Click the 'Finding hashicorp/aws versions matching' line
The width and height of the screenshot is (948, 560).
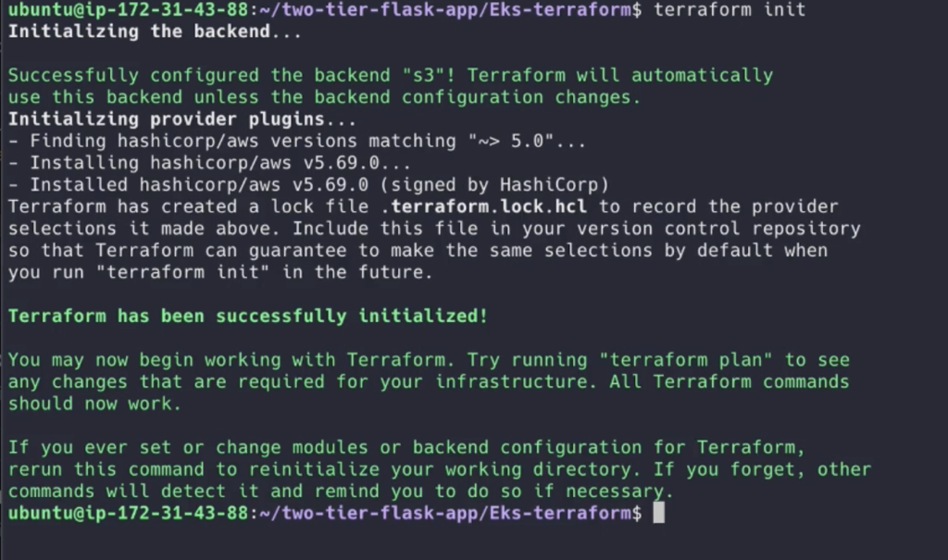[297, 142]
